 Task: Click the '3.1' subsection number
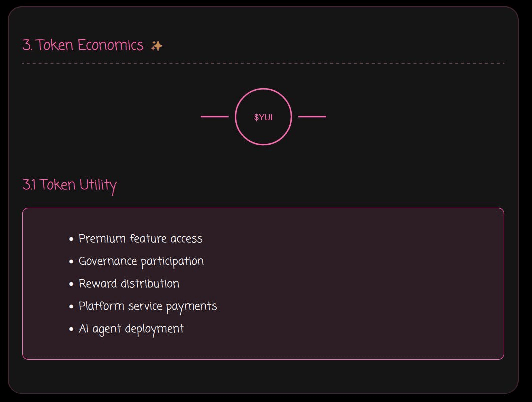[x=29, y=185]
